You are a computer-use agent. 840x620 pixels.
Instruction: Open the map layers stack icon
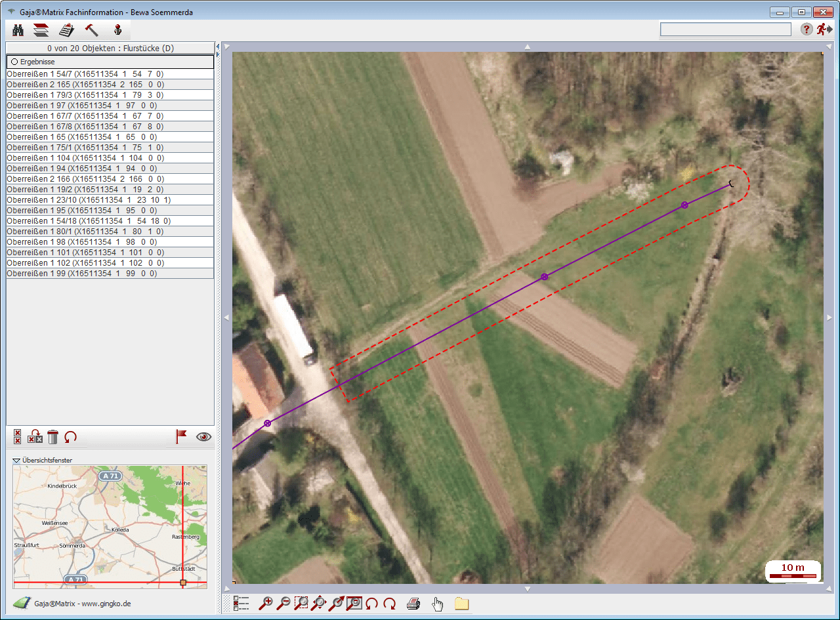click(41, 30)
